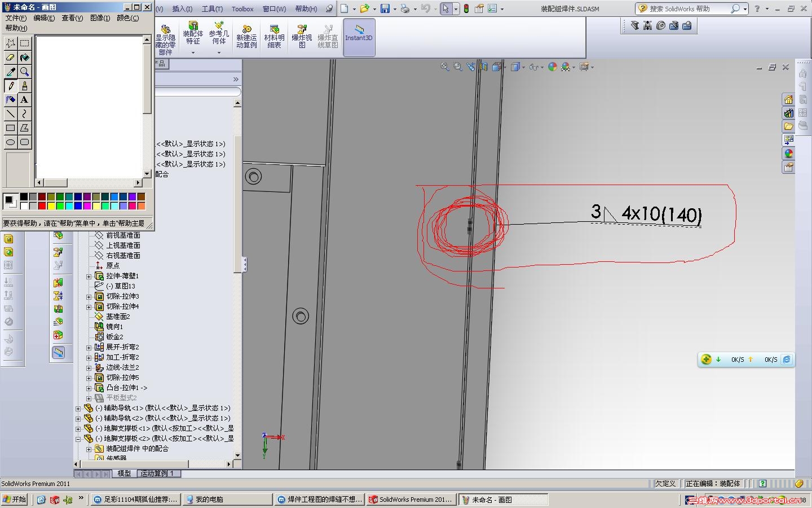This screenshot has height=508, width=812.
Task: Select the rectangle shape tool in Paint
Action: click(11, 128)
